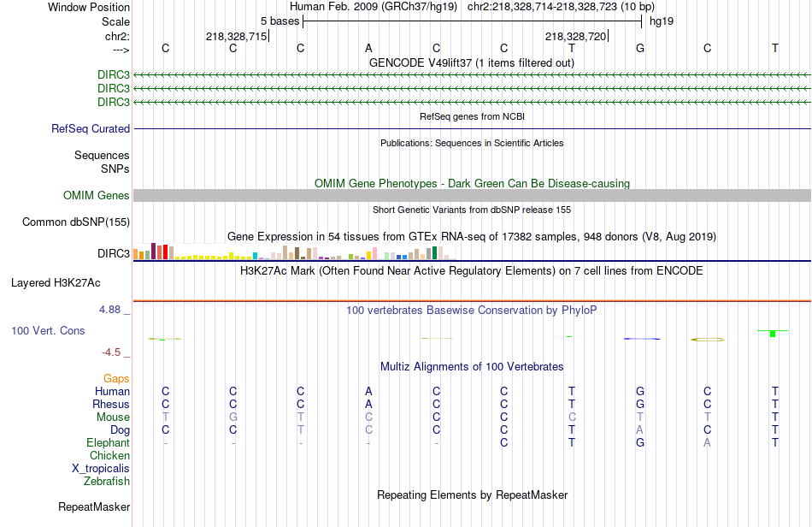The width and height of the screenshot is (812, 527).
Task: Click the Zebrafish species label
Action: point(107,482)
